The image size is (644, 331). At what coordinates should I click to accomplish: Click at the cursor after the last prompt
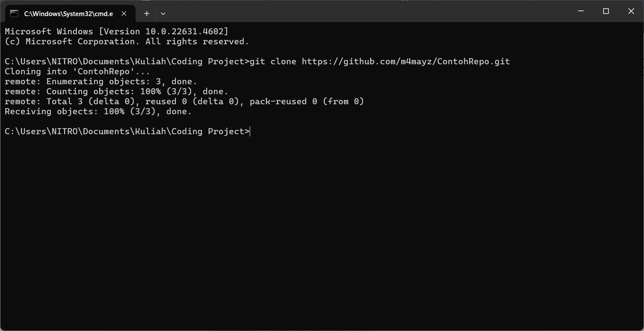point(251,131)
